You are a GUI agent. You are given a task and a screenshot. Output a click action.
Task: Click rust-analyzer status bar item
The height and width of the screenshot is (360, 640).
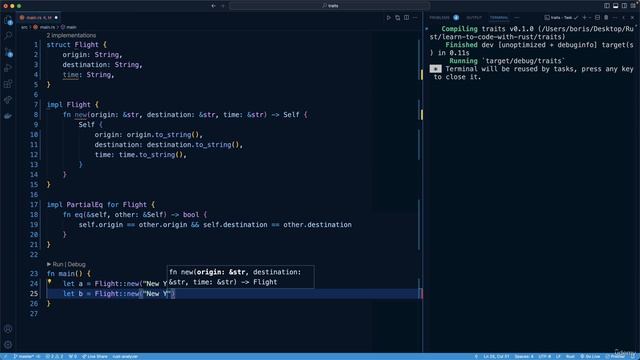point(125,356)
